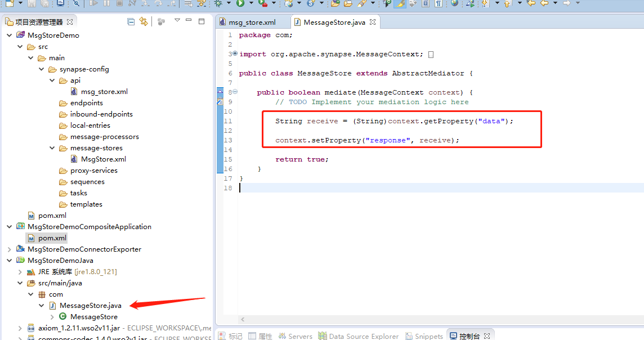Open the Data Source Explorer tab

tap(359, 336)
